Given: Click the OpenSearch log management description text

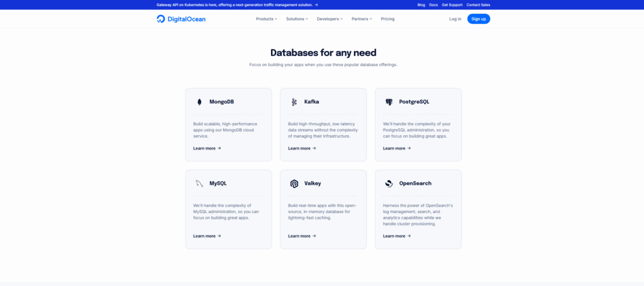Looking at the screenshot, I should (x=418, y=214).
